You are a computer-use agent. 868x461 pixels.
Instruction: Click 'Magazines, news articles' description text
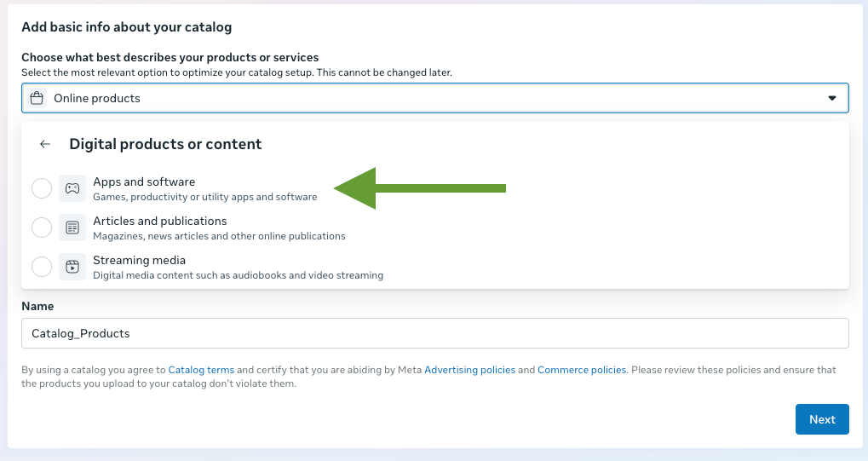tap(219, 236)
